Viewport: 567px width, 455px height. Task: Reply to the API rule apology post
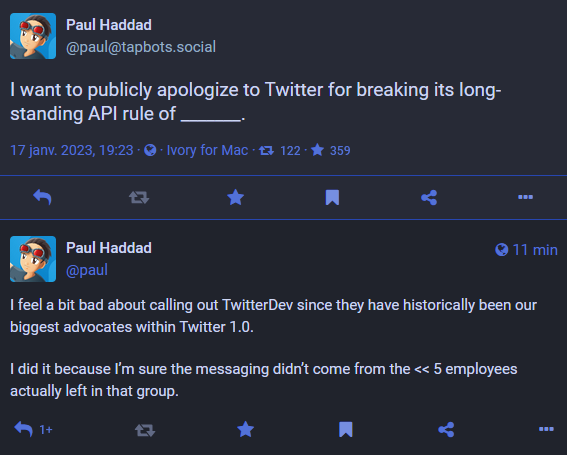tap(42, 197)
